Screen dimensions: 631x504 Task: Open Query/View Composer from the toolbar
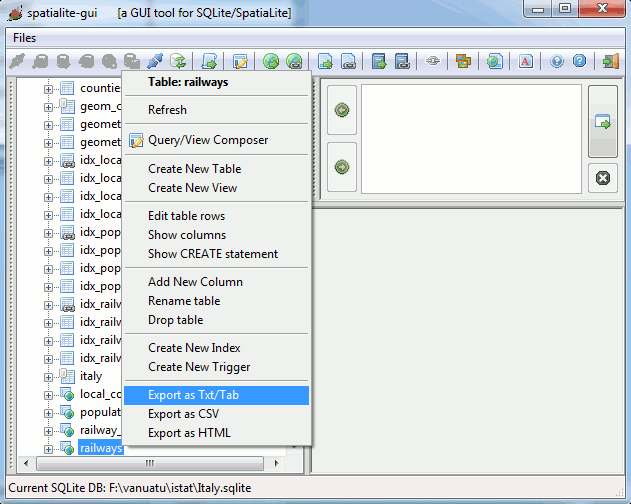(240, 61)
